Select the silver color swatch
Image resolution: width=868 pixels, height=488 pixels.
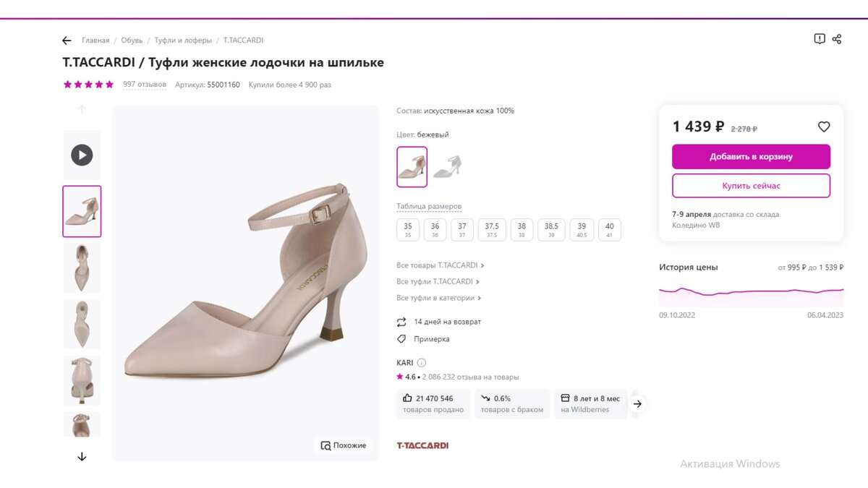447,167
